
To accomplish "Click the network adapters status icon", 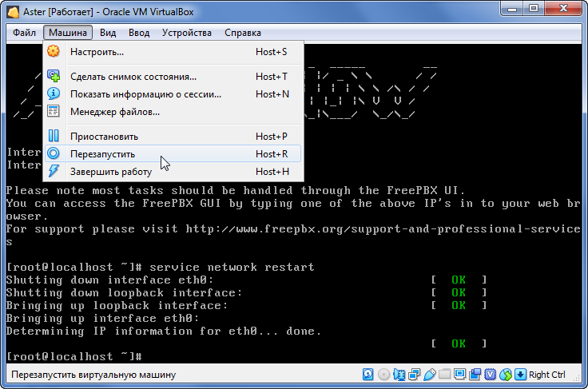I will click(x=415, y=375).
